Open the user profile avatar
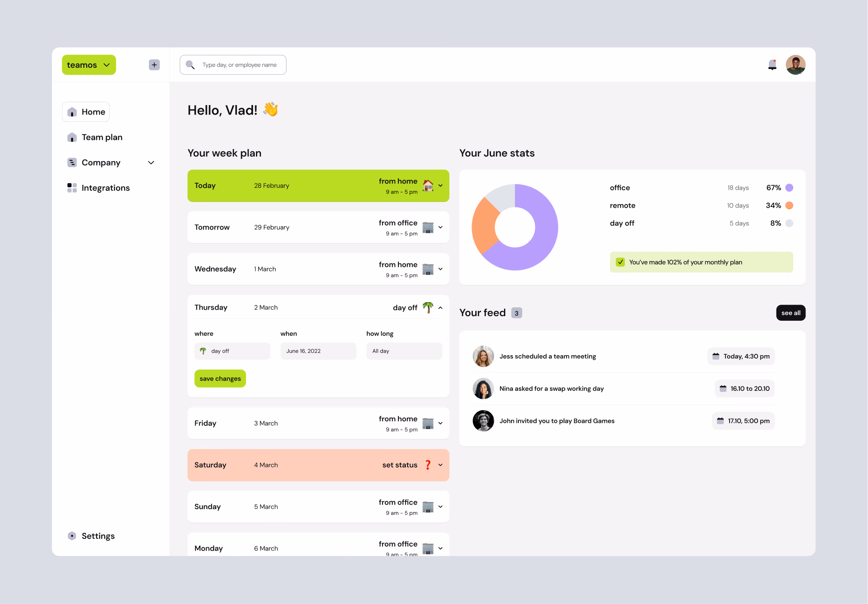The height and width of the screenshot is (604, 868). point(795,65)
